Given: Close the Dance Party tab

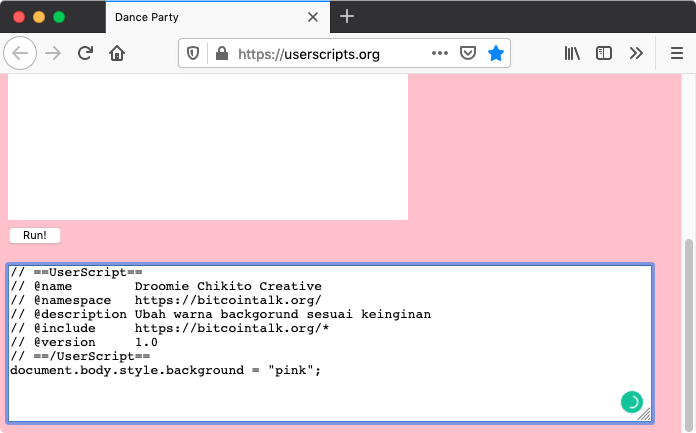Looking at the screenshot, I should coord(313,17).
